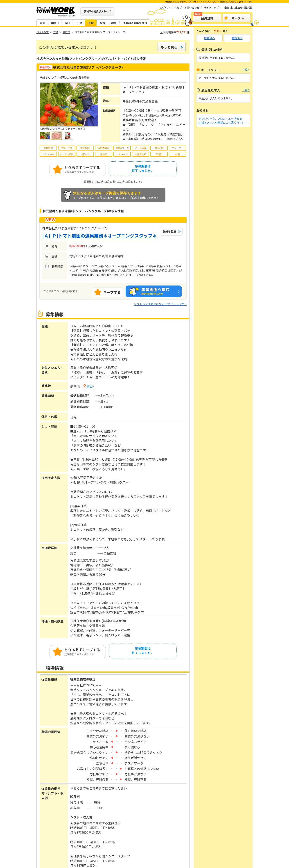Open the 地図 map link
289x868 pixels.
(x=89, y=386)
